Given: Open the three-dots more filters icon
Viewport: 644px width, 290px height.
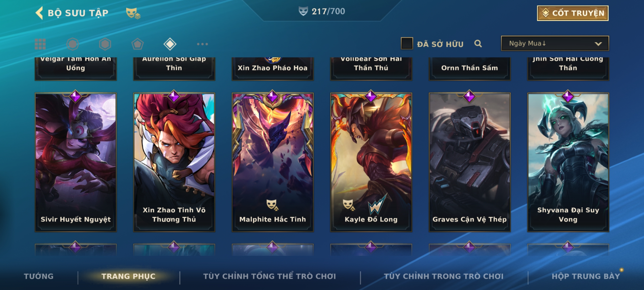Looking at the screenshot, I should (202, 44).
